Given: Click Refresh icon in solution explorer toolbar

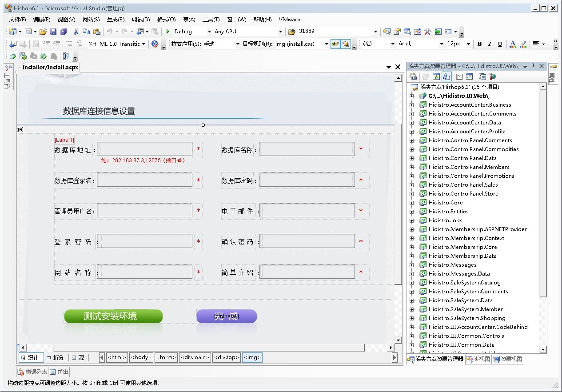Looking at the screenshot, I should click(436, 76).
